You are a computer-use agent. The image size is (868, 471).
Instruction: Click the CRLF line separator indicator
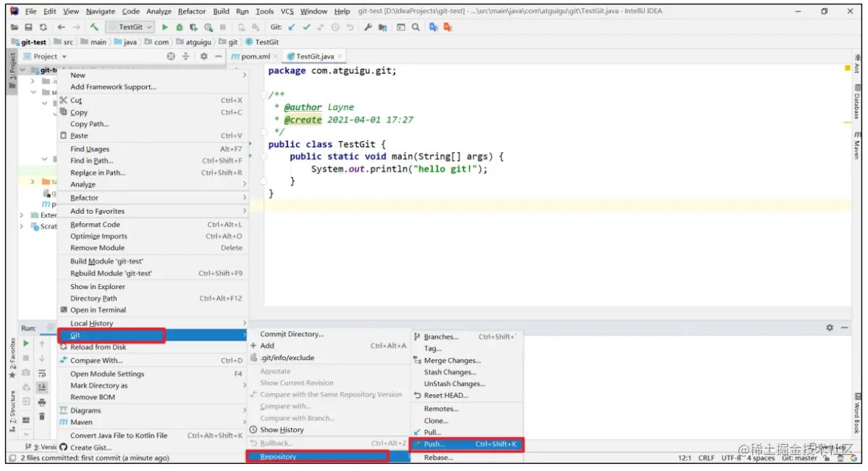tap(707, 458)
